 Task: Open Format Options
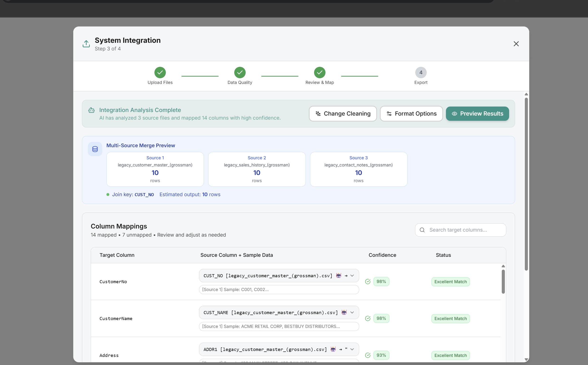click(411, 113)
